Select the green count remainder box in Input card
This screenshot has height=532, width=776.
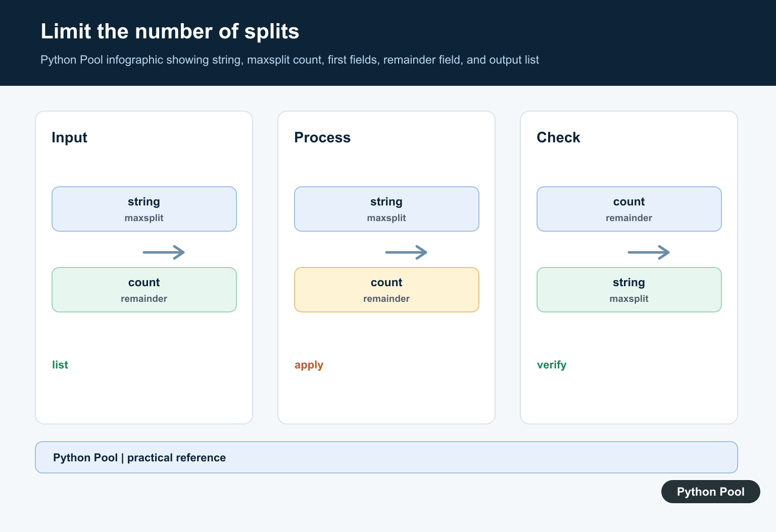pyautogui.click(x=144, y=290)
